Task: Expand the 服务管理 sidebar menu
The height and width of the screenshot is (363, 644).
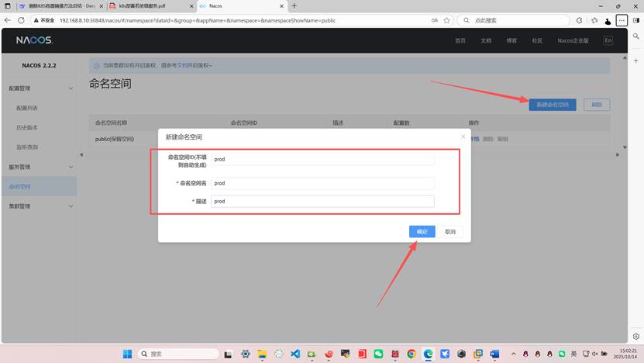Action: point(39,167)
